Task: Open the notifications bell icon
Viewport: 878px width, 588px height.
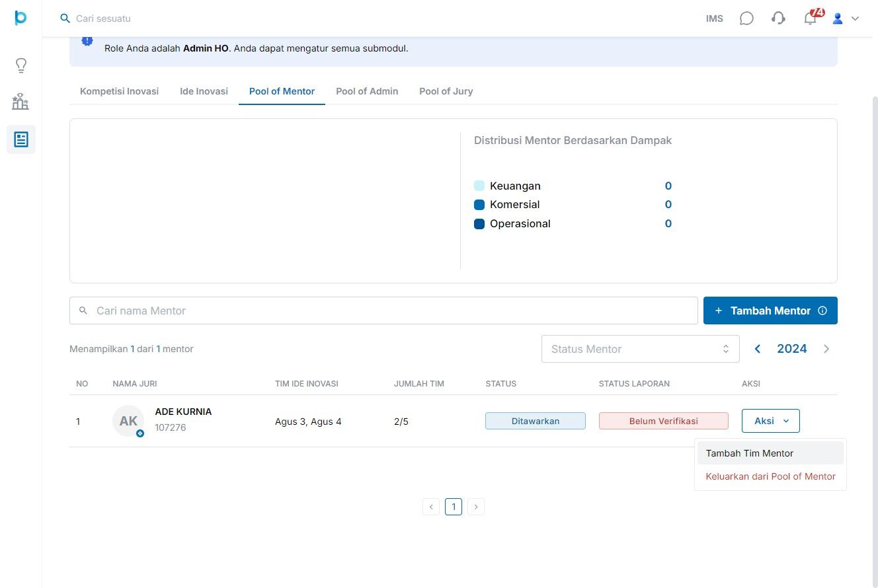Action: (811, 18)
